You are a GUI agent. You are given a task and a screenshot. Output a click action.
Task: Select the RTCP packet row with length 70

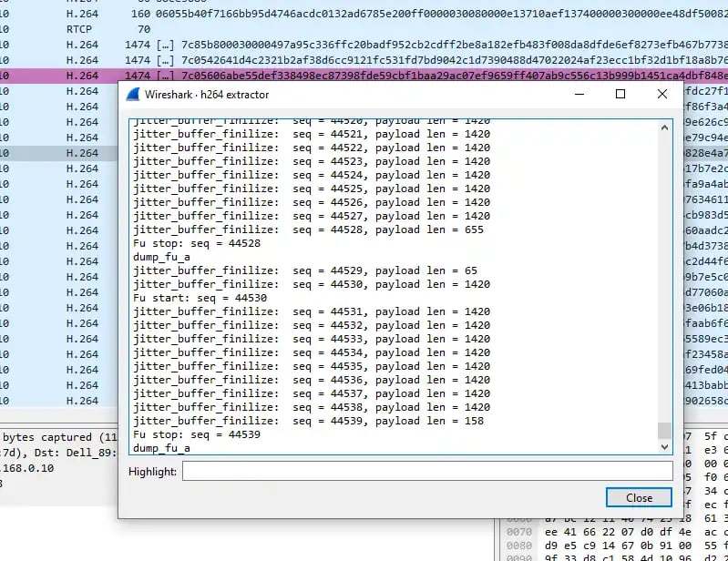click(364, 29)
